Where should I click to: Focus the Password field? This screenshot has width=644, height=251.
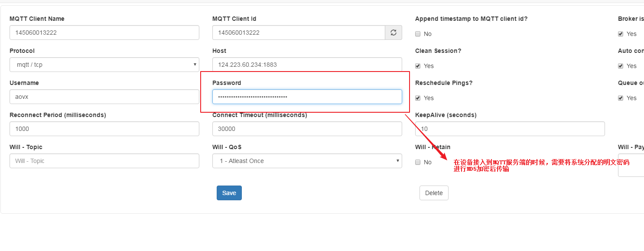[307, 97]
